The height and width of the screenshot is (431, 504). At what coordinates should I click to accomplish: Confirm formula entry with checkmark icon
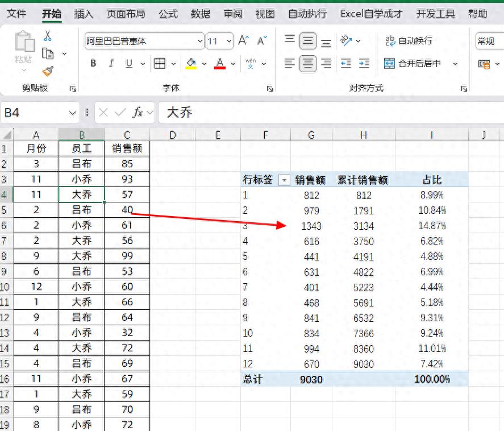(120, 113)
